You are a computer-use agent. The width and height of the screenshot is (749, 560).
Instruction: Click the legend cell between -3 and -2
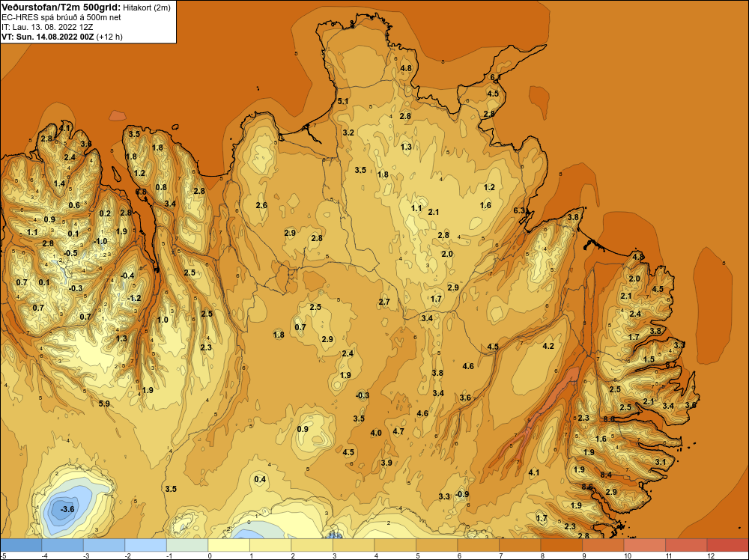[104, 545]
